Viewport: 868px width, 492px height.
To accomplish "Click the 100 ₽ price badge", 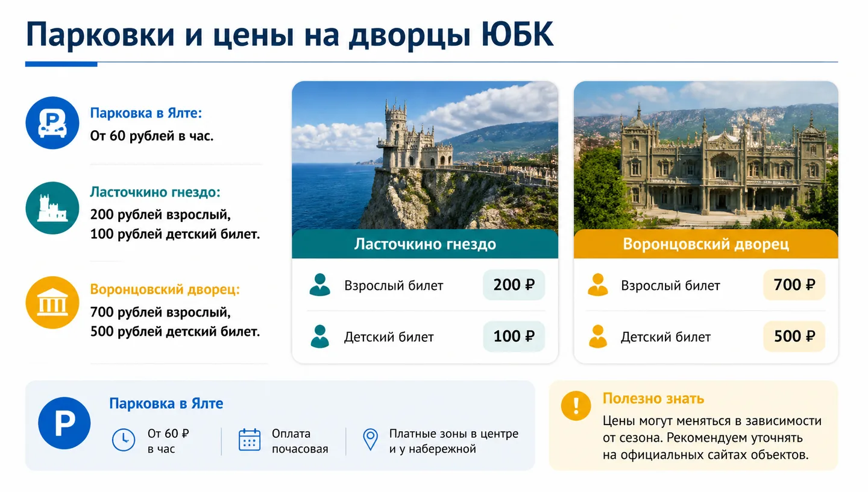I will 514,336.
